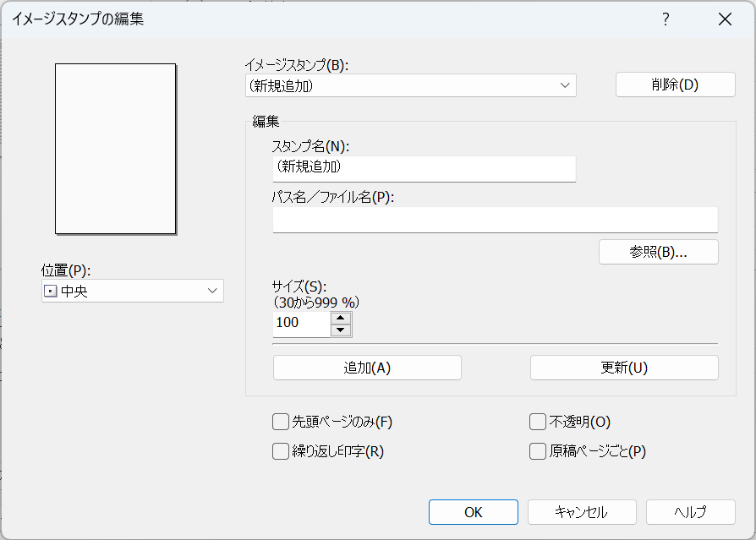Screen dimensions: 756x540
Task: Expand the 位置(P) position dropdown
Action: tap(133, 291)
